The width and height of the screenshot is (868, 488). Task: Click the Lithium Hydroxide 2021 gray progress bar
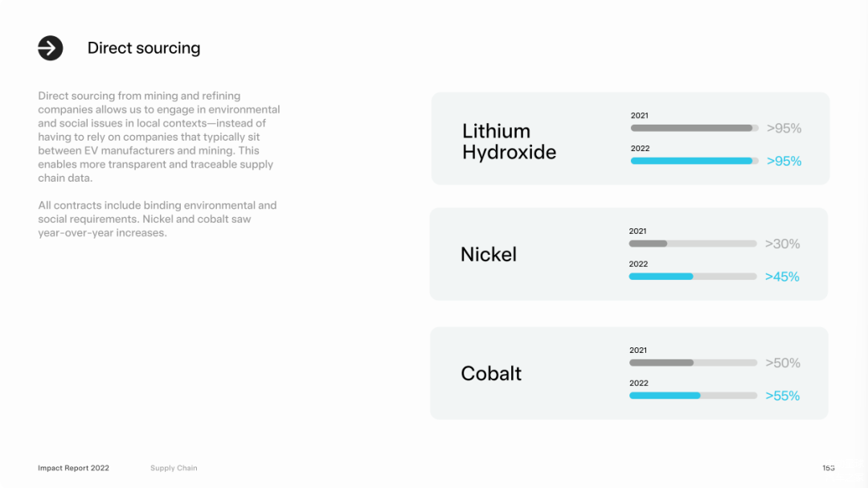click(x=694, y=128)
